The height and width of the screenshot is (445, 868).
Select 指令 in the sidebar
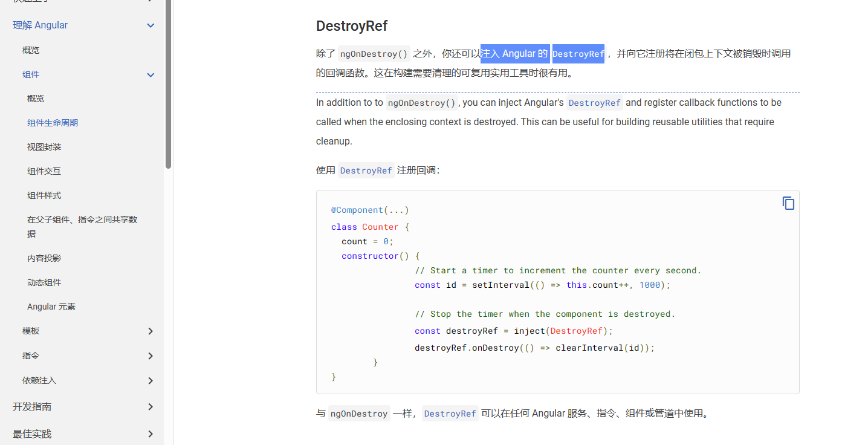31,356
